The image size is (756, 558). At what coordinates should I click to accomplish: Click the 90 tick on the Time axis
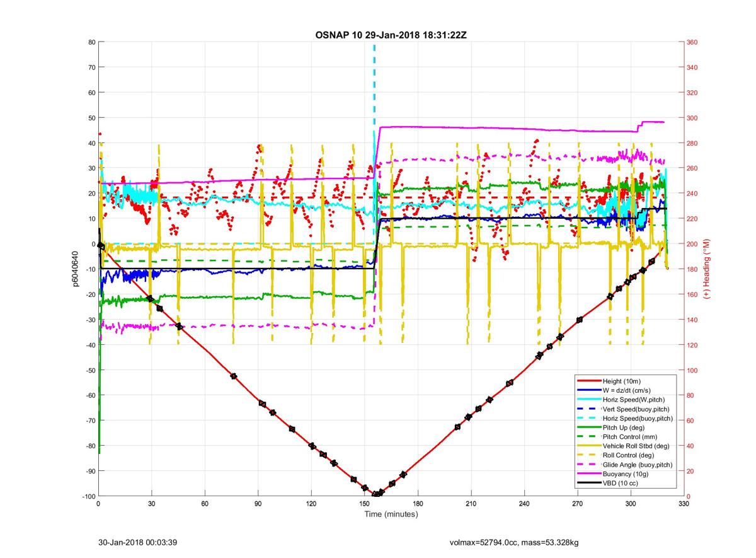258,504
